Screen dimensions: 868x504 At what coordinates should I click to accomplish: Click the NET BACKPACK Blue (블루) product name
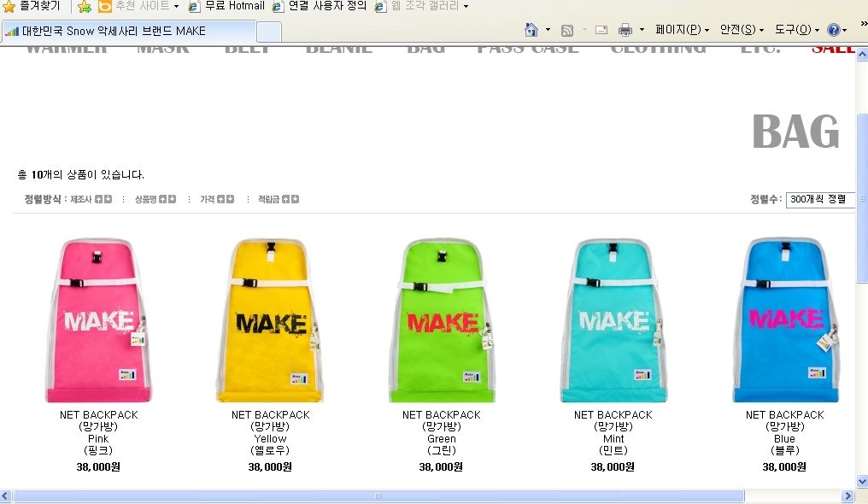[784, 432]
